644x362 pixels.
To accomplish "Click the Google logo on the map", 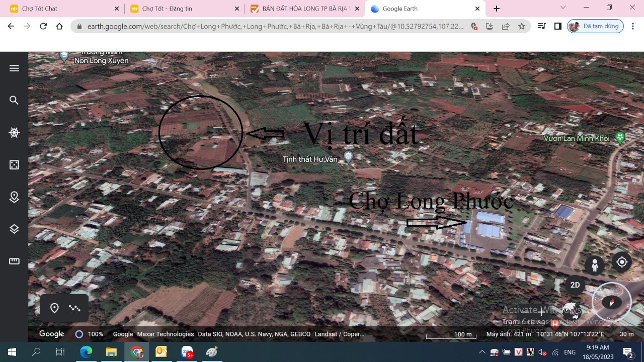I will pyautogui.click(x=51, y=334).
